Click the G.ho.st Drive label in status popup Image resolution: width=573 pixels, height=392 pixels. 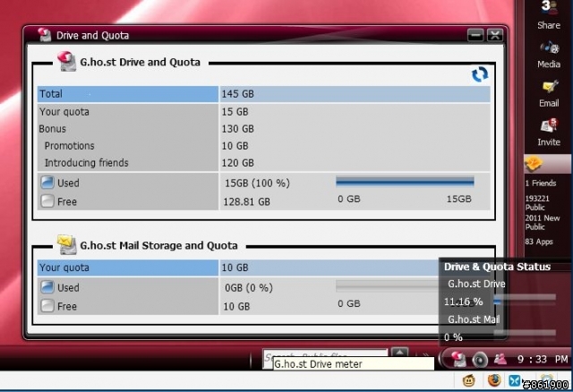(476, 284)
